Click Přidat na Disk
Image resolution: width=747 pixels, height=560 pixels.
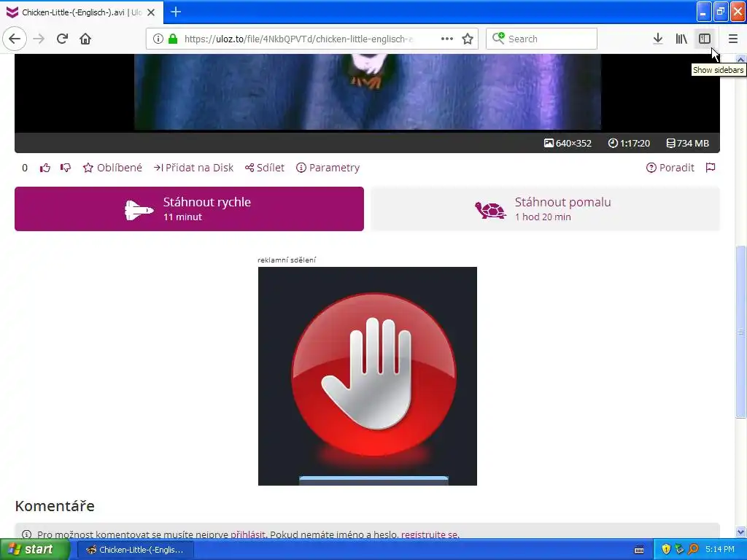coord(193,168)
